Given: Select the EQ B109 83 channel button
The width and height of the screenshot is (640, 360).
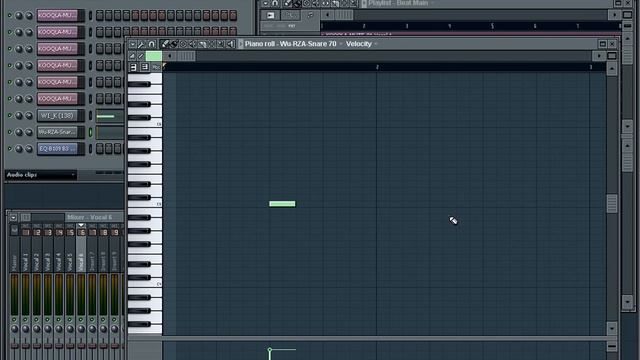Looking at the screenshot, I should [57, 149].
